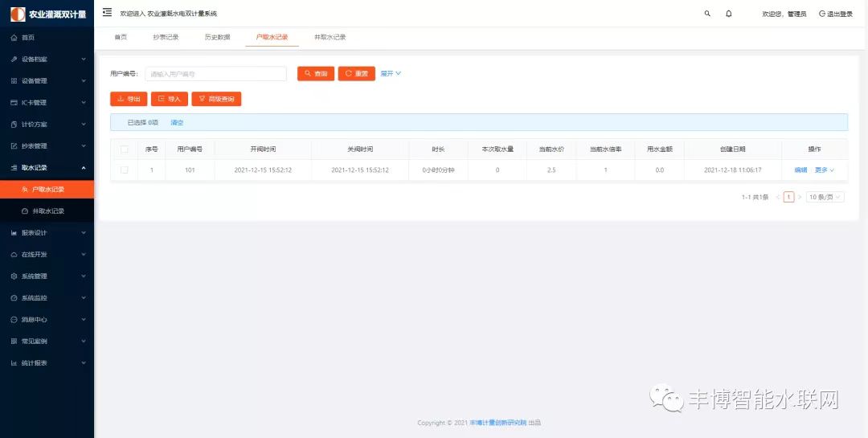Click the sidebar collapse hamburger icon

107,13
